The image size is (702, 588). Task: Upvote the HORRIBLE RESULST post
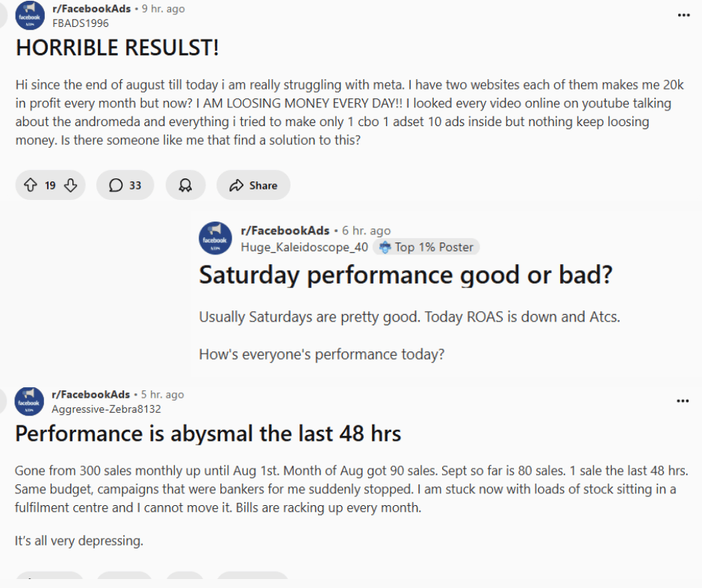point(31,185)
